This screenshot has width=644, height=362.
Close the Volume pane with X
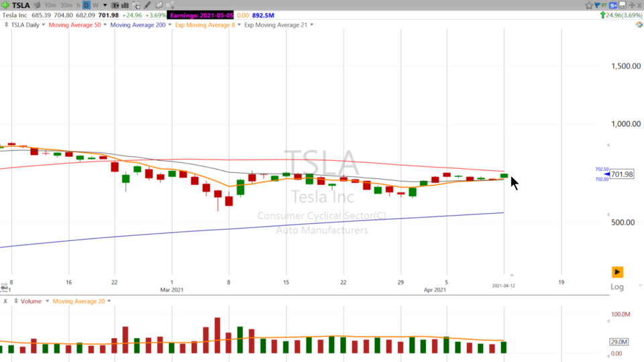5,301
